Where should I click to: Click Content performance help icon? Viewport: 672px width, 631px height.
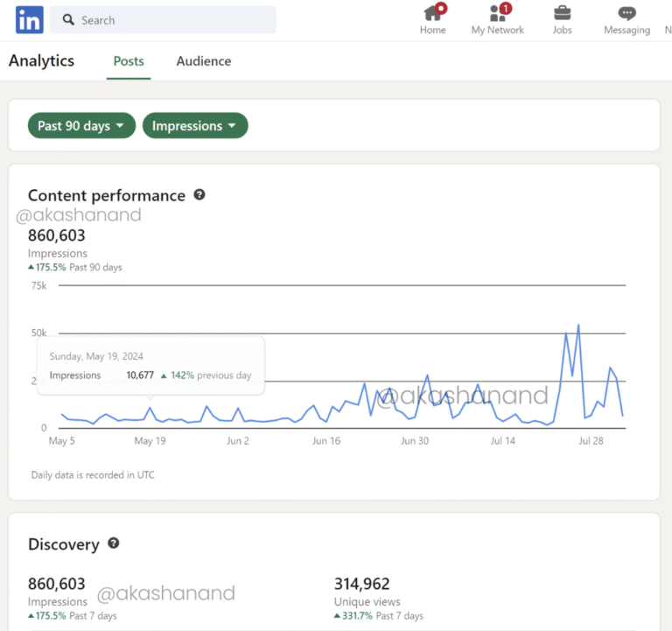point(199,194)
